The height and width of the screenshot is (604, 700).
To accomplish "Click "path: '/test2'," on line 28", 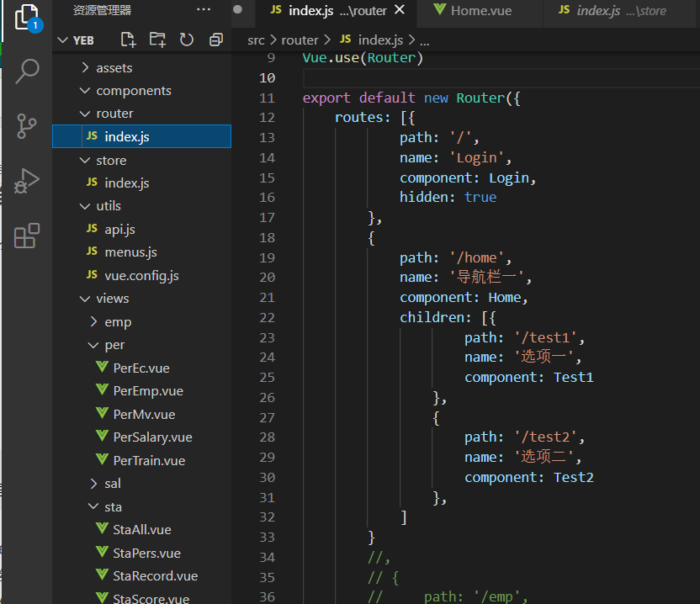I will (x=524, y=437).
